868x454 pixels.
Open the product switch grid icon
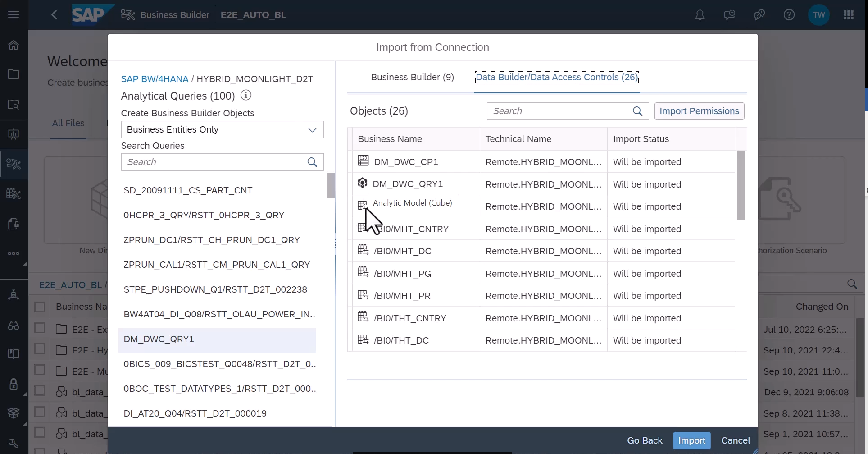tap(849, 15)
